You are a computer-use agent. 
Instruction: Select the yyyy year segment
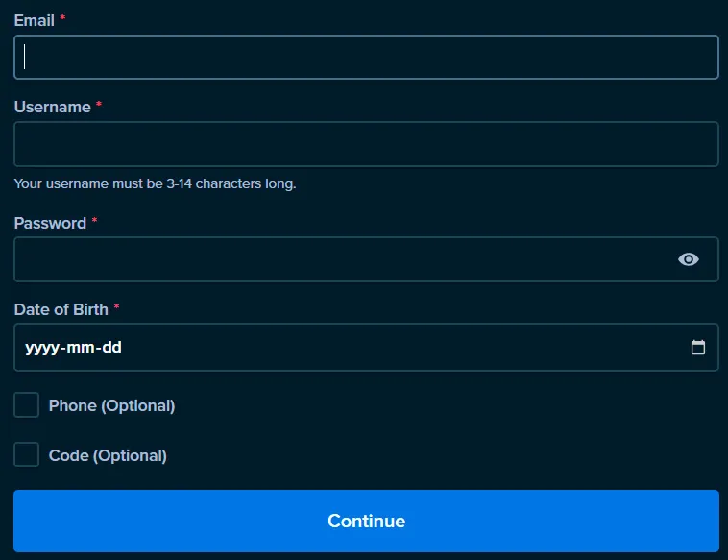[41, 348]
